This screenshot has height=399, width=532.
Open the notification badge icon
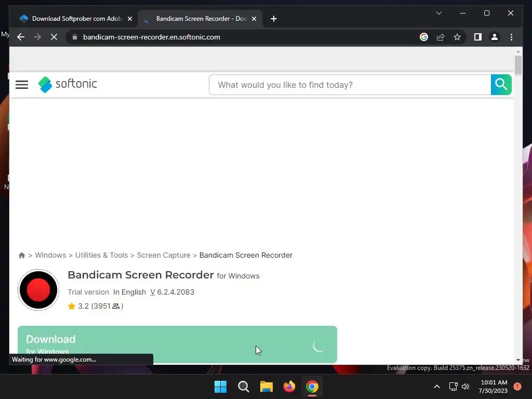[517, 387]
